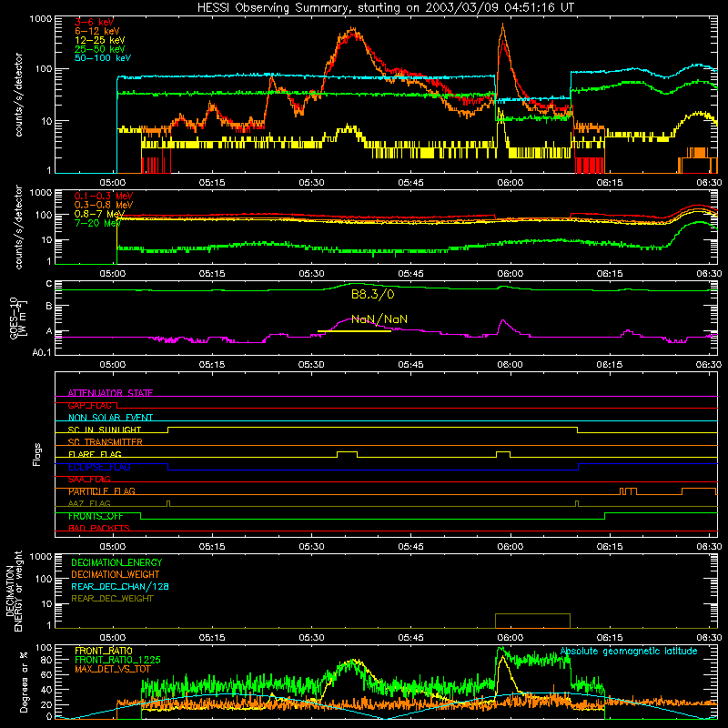Select the GAP_FLAG label
The width and height of the screenshot is (728, 728).
coord(89,405)
